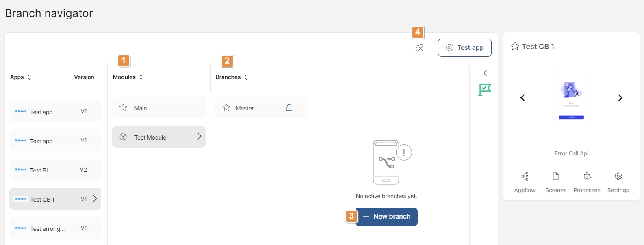The height and width of the screenshot is (245, 644).
Task: Sort the Apps column
Action: click(29, 77)
